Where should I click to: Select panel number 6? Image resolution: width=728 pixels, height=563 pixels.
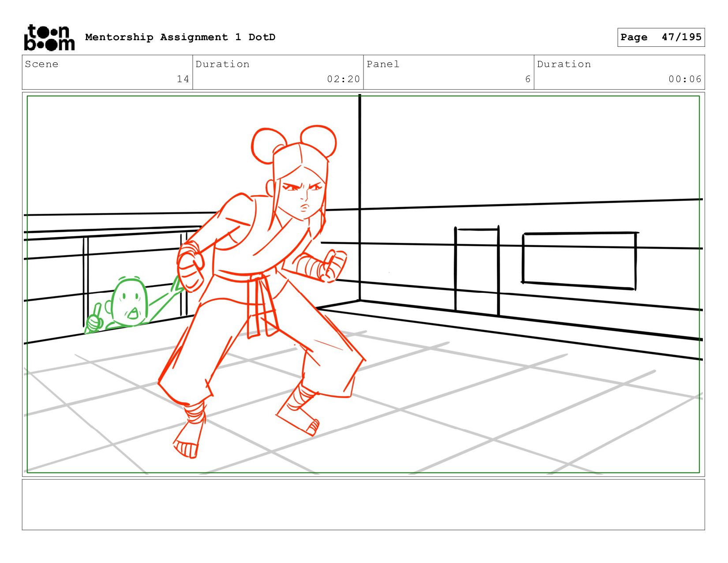(x=527, y=79)
